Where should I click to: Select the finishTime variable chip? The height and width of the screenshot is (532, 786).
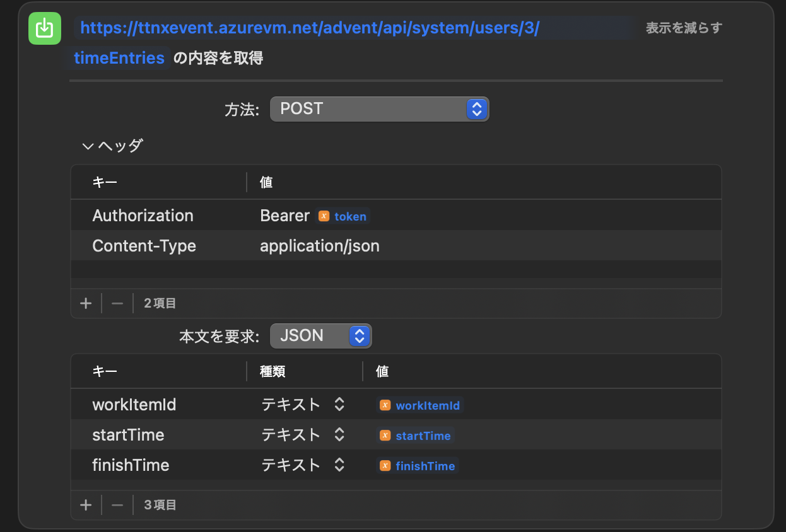point(416,466)
